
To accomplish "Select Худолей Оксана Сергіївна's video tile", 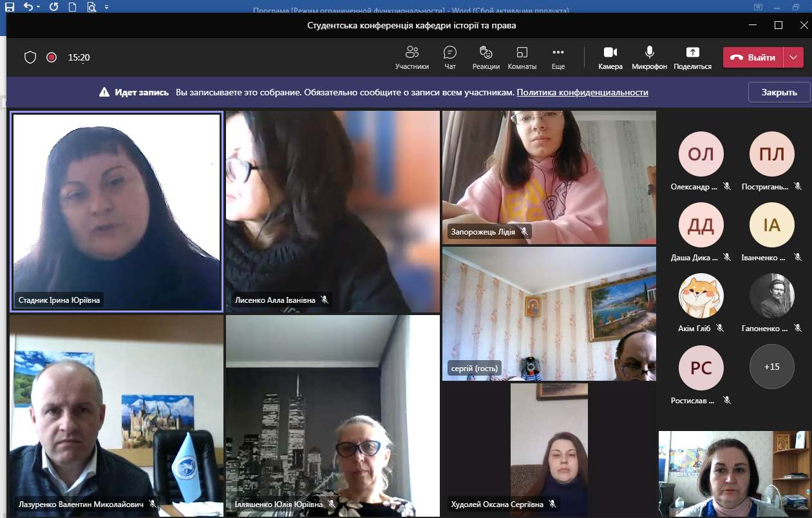I will tap(549, 450).
